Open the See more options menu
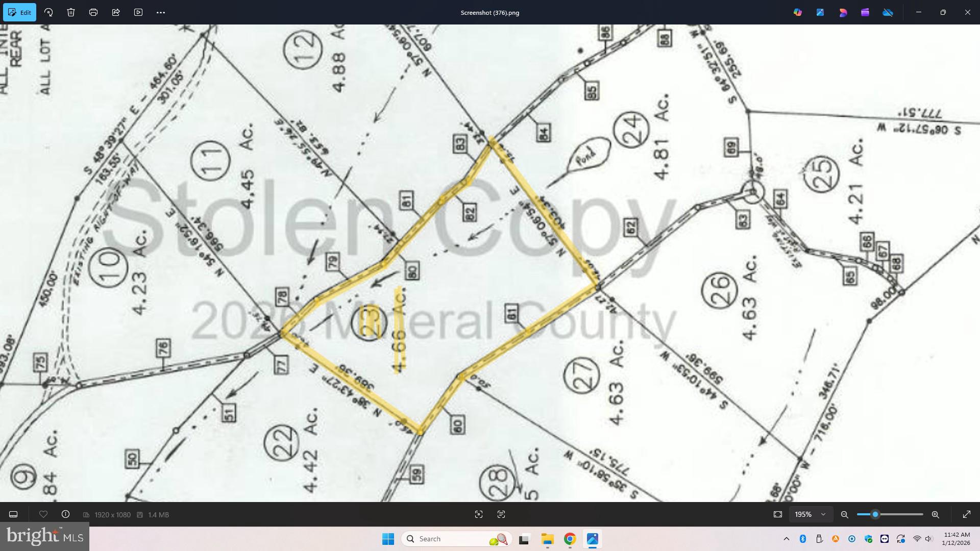The image size is (980, 551). pyautogui.click(x=161, y=12)
